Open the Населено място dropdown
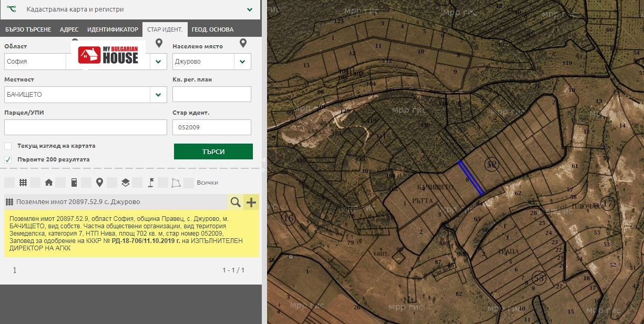Screen dimensions: 644x324 (x=242, y=62)
